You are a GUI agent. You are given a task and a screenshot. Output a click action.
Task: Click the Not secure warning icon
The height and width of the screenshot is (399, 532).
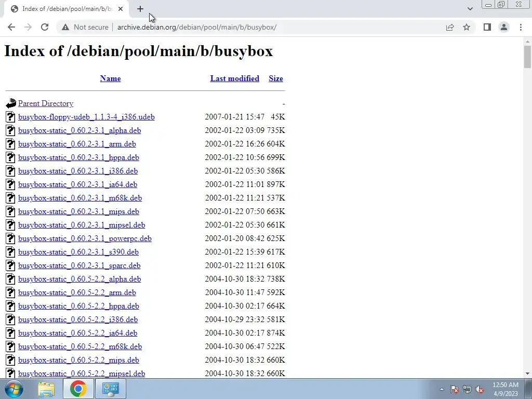coord(65,27)
